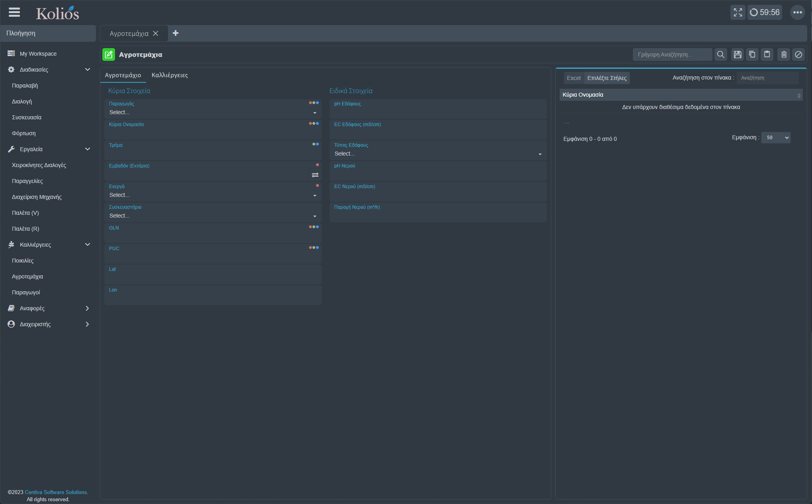
Task: Open Παραλαβή in the sidebar
Action: [25, 86]
